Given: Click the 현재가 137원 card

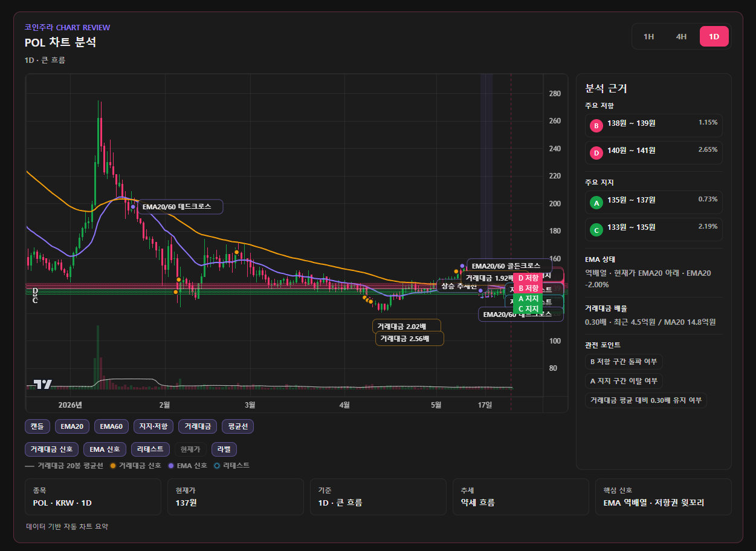Looking at the screenshot, I should 236,497.
